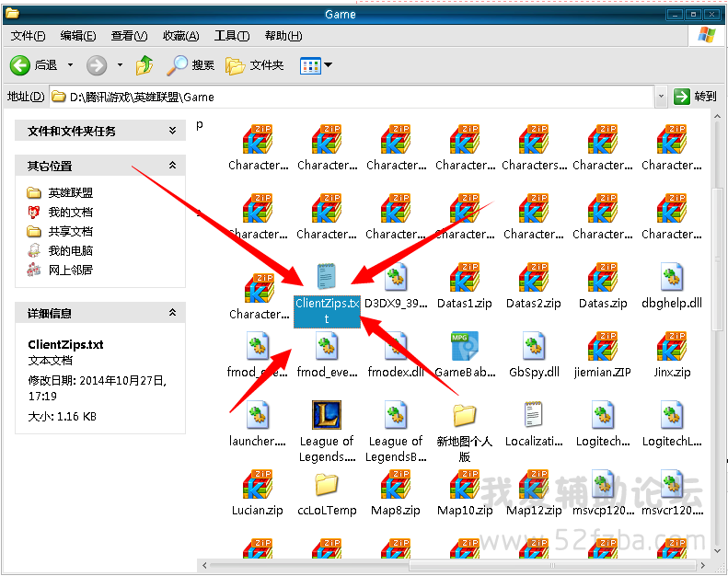The height and width of the screenshot is (576, 728).
Task: Open the 帮助(H) menu
Action: tap(283, 36)
